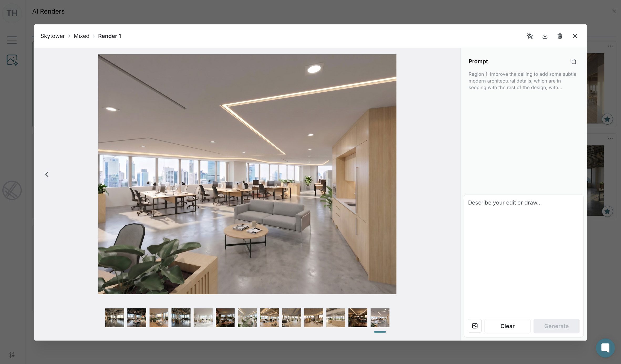The width and height of the screenshot is (621, 364).
Task: Toggle favorite star on lower background render card
Action: 607,211
